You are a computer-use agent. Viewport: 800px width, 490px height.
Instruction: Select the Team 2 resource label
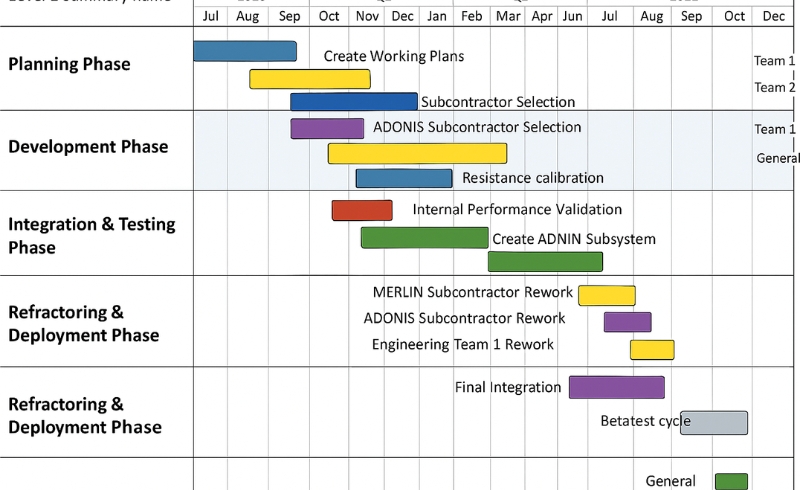pos(774,88)
